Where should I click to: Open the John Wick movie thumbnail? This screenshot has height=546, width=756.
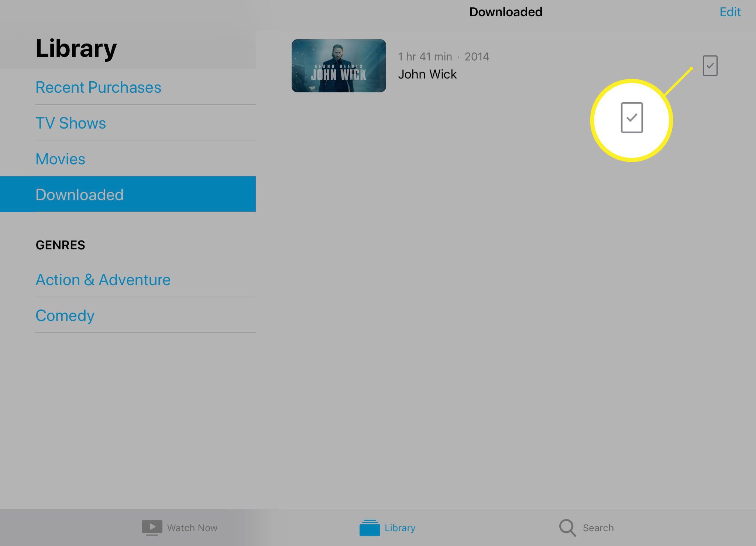(339, 65)
